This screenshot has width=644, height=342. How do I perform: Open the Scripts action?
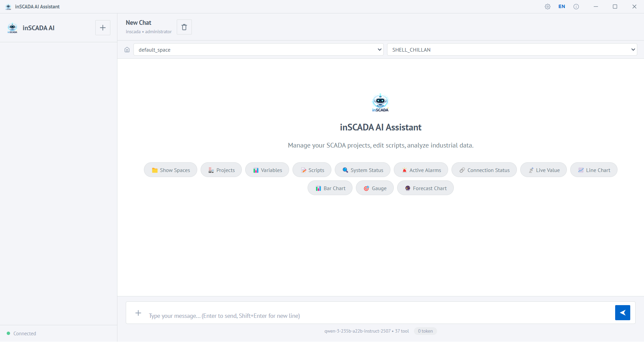coord(312,170)
